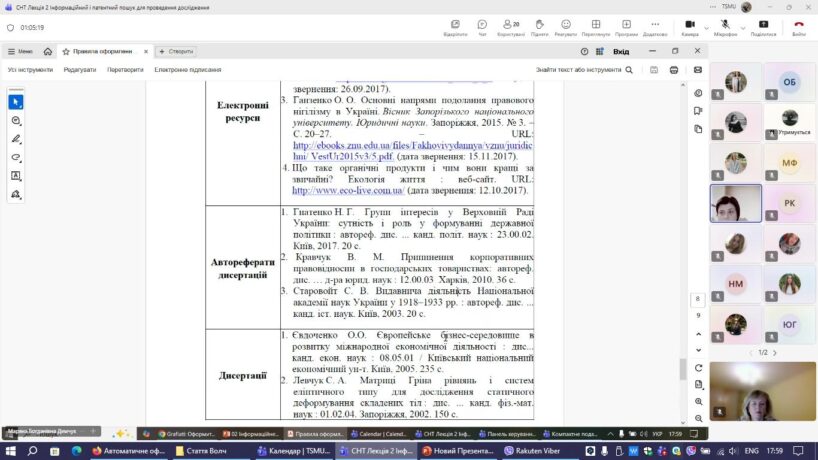
Task: Click the zoom magnifier tool in left toolbar
Action: click(x=16, y=120)
